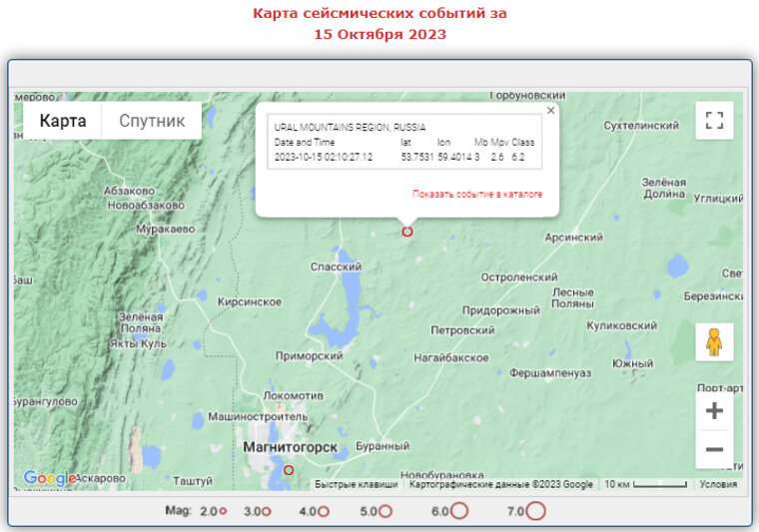Click the Фершампенуаз place label
Image resolution: width=759 pixels, height=532 pixels.
tap(550, 373)
